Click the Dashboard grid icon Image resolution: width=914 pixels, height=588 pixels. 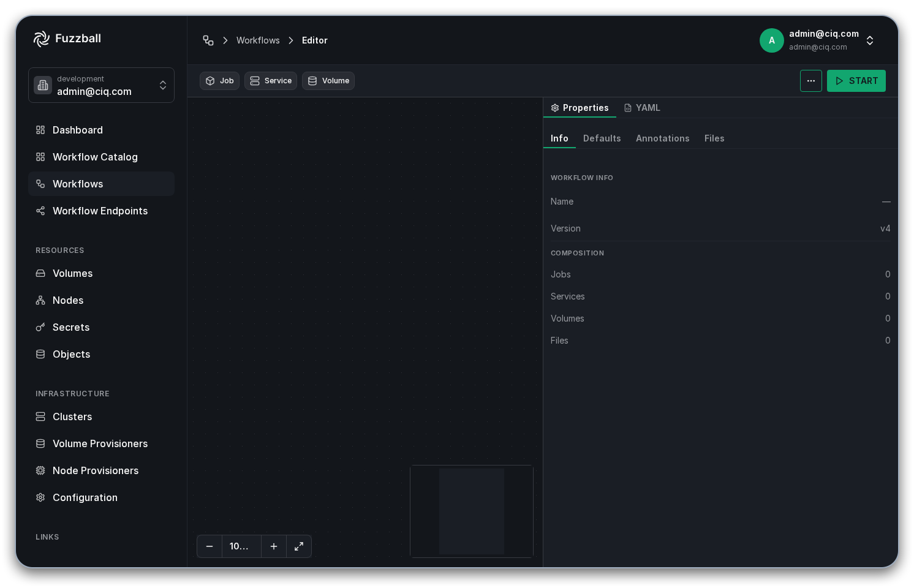(x=40, y=130)
